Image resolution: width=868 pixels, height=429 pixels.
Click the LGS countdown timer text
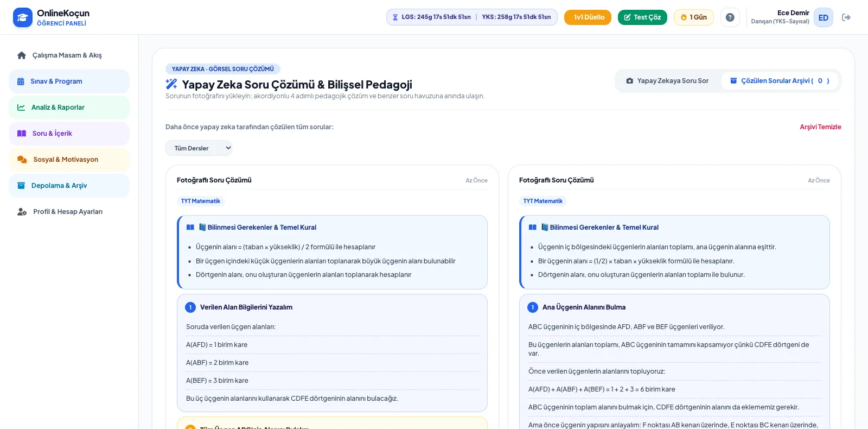436,17
